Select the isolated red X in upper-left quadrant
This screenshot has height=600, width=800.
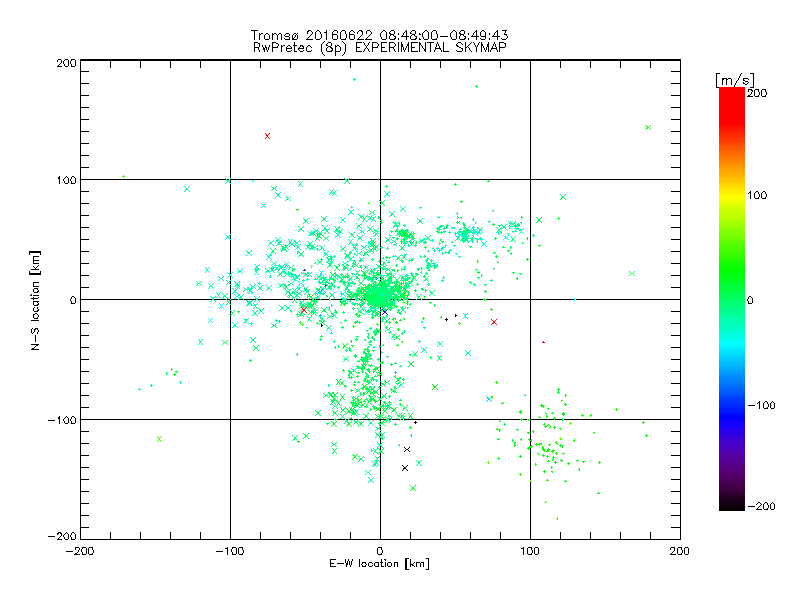[267, 136]
